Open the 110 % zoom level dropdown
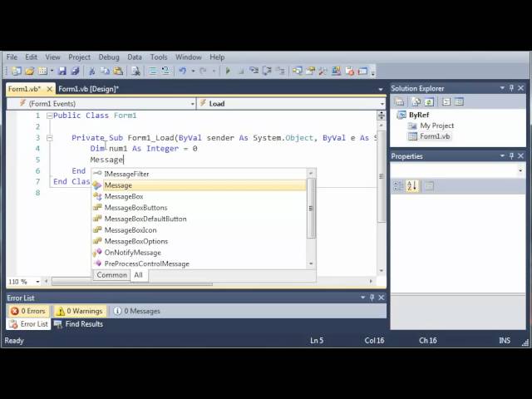The height and width of the screenshot is (399, 532). coord(37,282)
